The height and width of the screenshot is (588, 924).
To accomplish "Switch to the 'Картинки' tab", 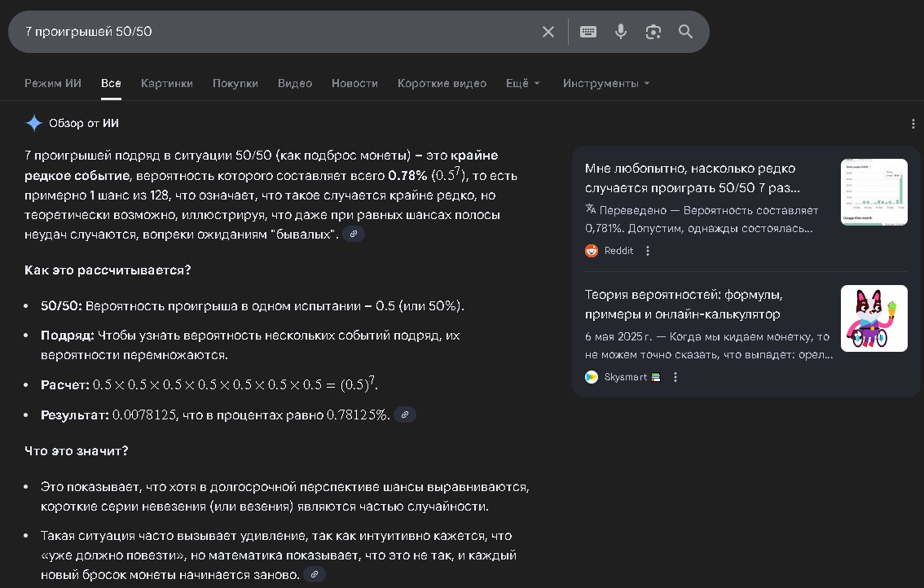I will (x=167, y=83).
